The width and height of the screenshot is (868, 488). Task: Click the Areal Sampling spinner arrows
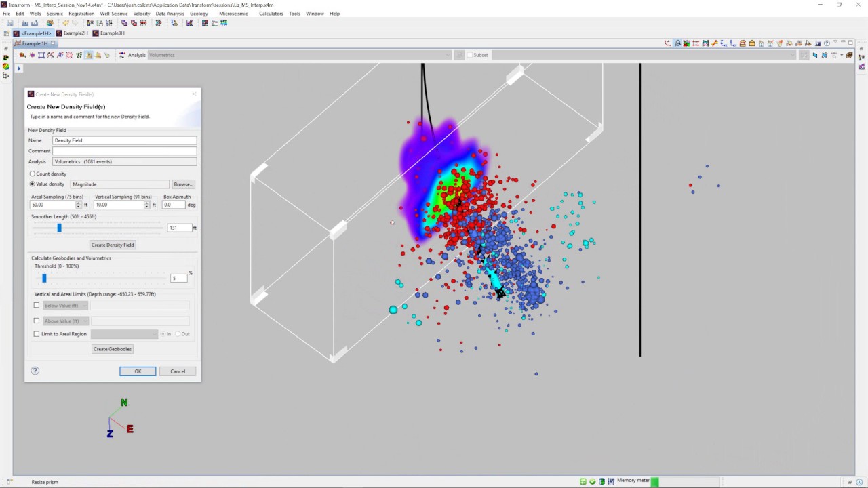point(79,205)
